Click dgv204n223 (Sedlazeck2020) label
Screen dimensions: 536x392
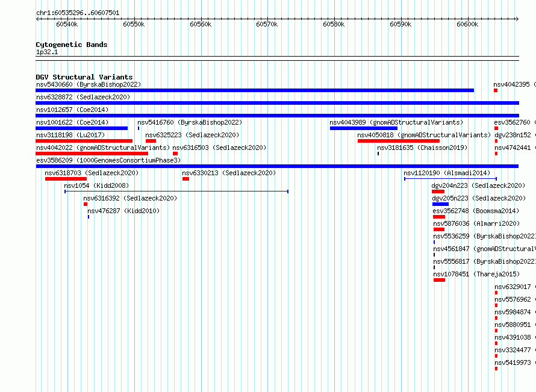point(478,185)
